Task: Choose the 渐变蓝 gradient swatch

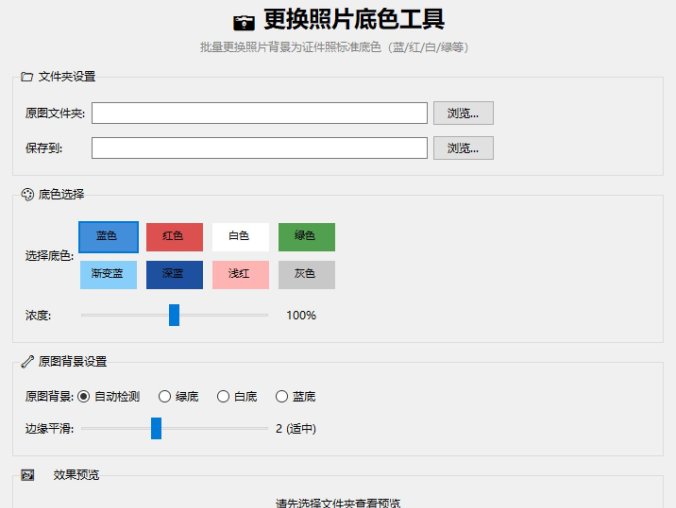Action: click(109, 274)
